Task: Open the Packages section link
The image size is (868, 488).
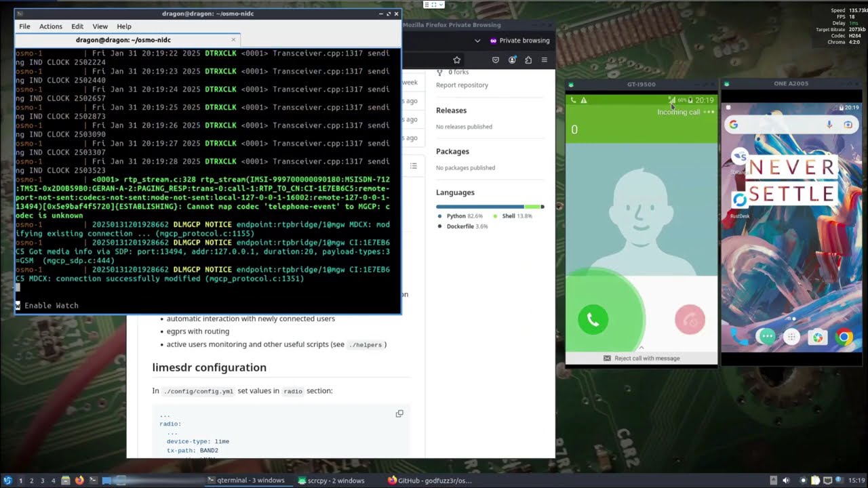Action: (x=452, y=152)
